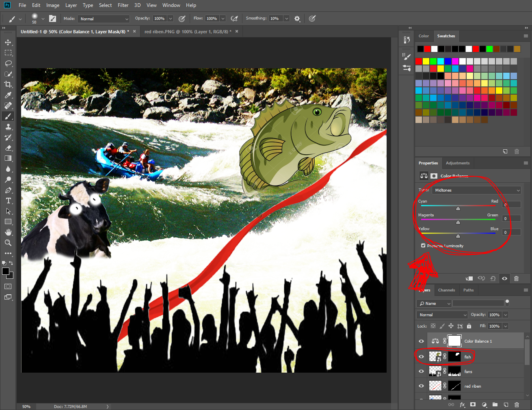Screen dimensions: 532x410
Task: Switch to the Color panel tab
Action: click(424, 36)
